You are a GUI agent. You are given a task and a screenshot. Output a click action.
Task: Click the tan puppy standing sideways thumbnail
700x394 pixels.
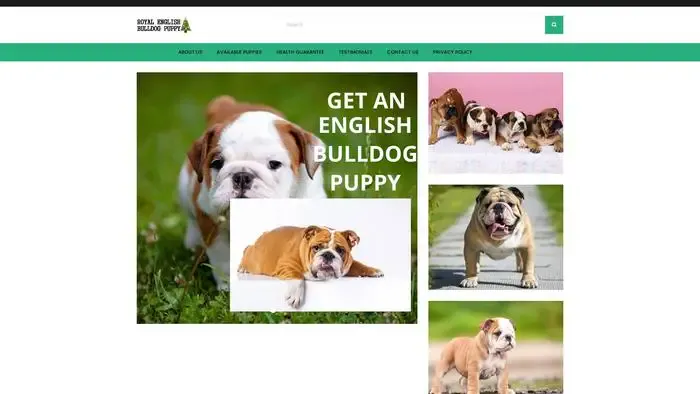[x=496, y=347]
